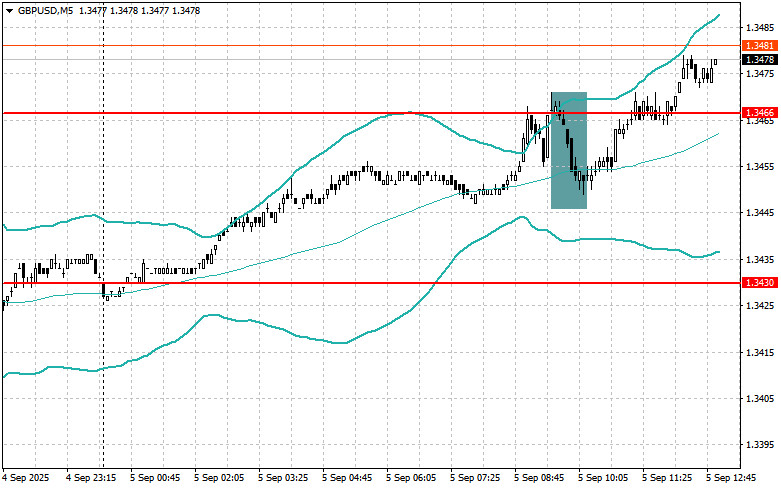Click the 1.3415 price scale value
Image resolution: width=781 pixels, height=489 pixels.
pyautogui.click(x=760, y=352)
